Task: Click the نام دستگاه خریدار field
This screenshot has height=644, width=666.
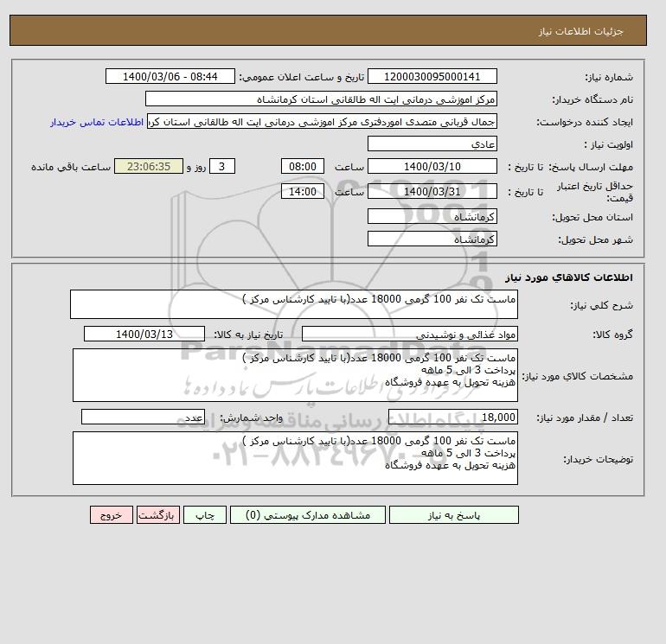Action: tap(321, 99)
